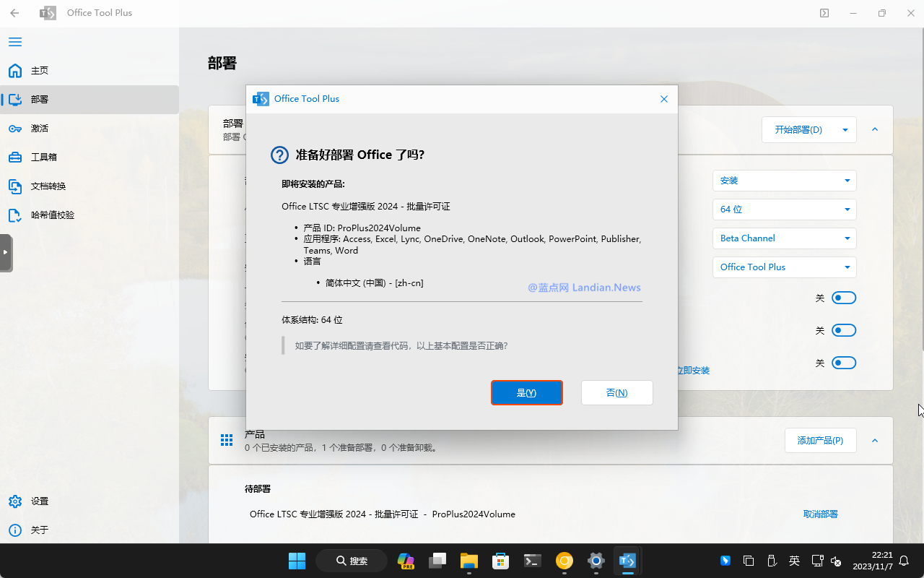Click the Windows Start button
Screen dimensions: 924x578
point(297,561)
